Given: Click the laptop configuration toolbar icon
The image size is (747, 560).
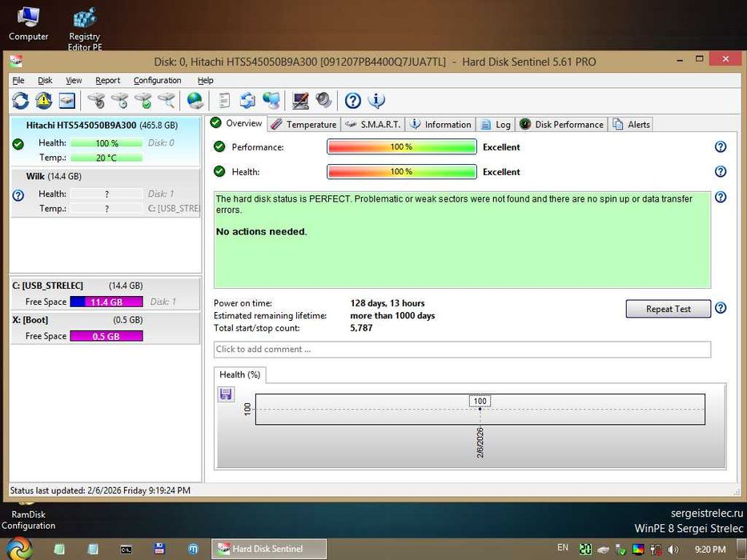Looking at the screenshot, I should click(x=300, y=101).
